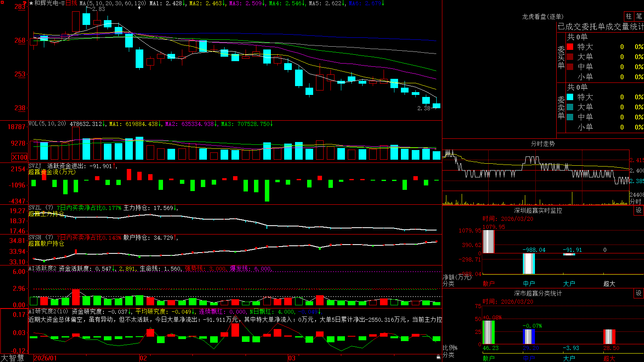
Task: Click the 大智慧 logo at the bottom left
Action: point(12,358)
